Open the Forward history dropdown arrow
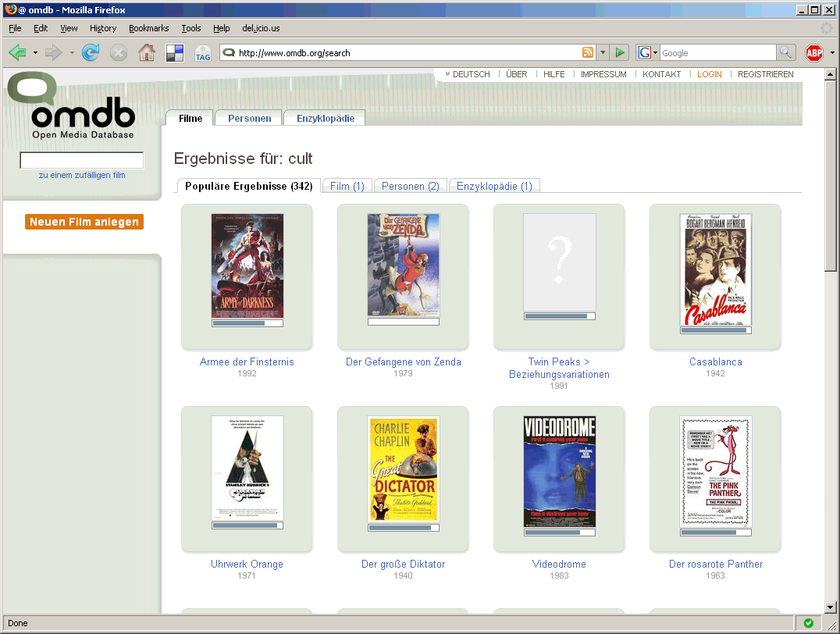 coord(72,52)
